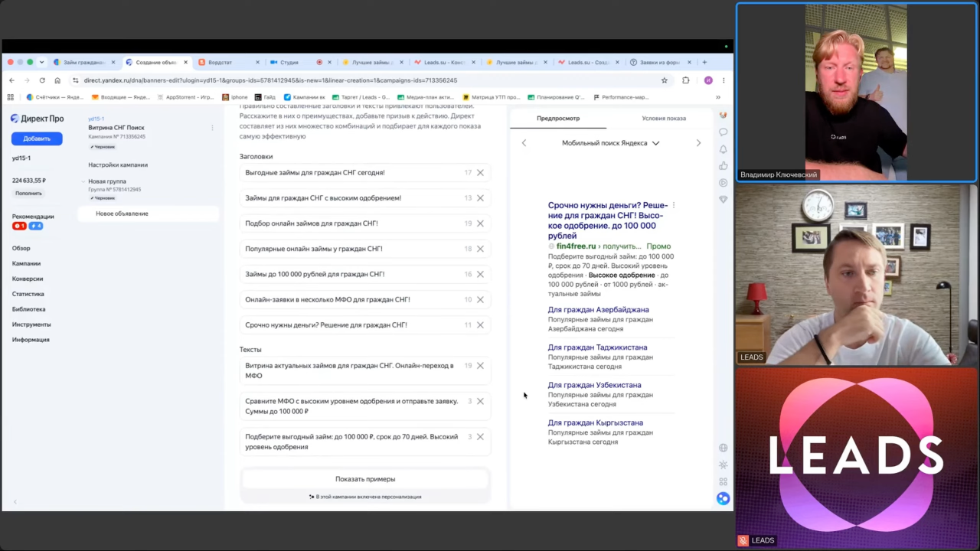Screen dimensions: 980x551
Task: Open the globe language icon in right sidebar
Action: pyautogui.click(x=723, y=448)
